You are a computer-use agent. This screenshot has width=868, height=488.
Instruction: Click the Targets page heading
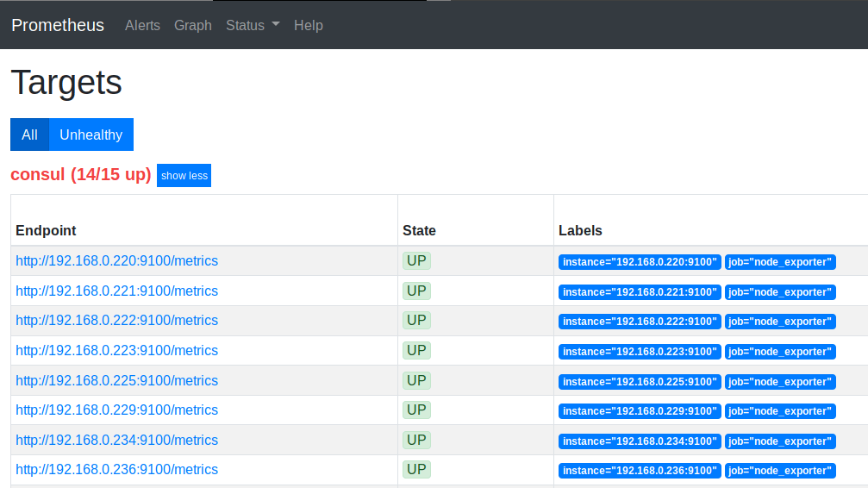pyautogui.click(x=66, y=83)
